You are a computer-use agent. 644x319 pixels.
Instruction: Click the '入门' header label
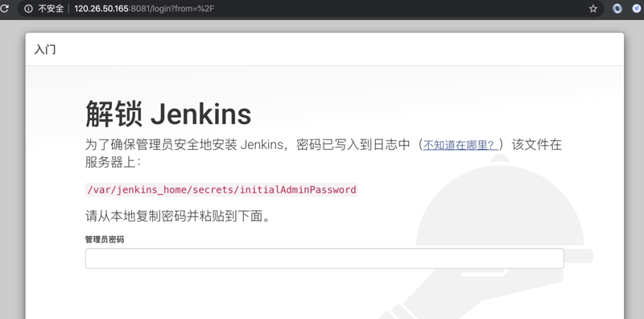tap(45, 50)
